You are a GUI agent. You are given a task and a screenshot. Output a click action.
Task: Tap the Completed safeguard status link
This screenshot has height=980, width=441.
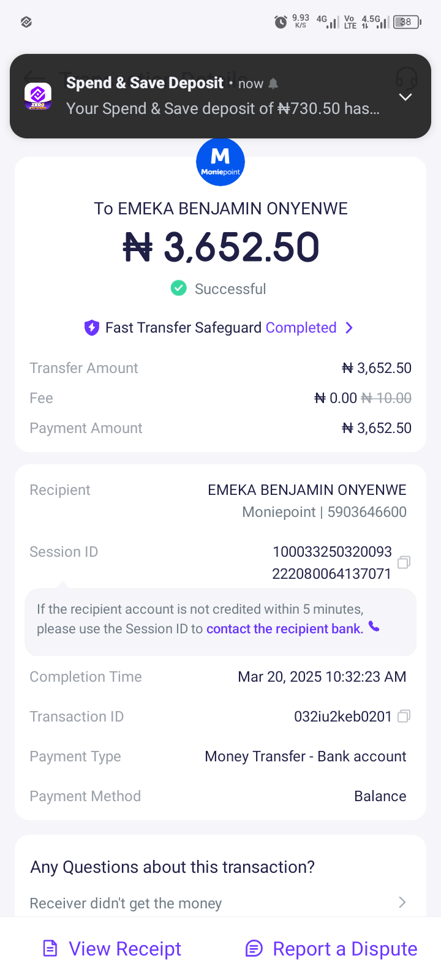click(x=301, y=328)
